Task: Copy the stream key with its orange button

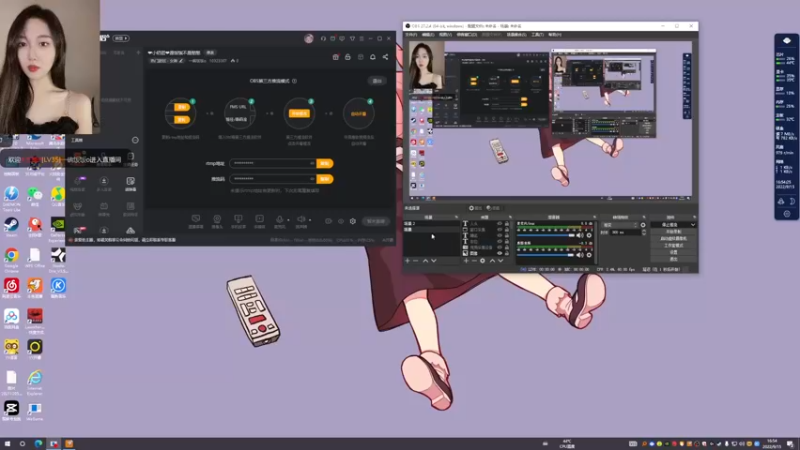Action: click(324, 179)
